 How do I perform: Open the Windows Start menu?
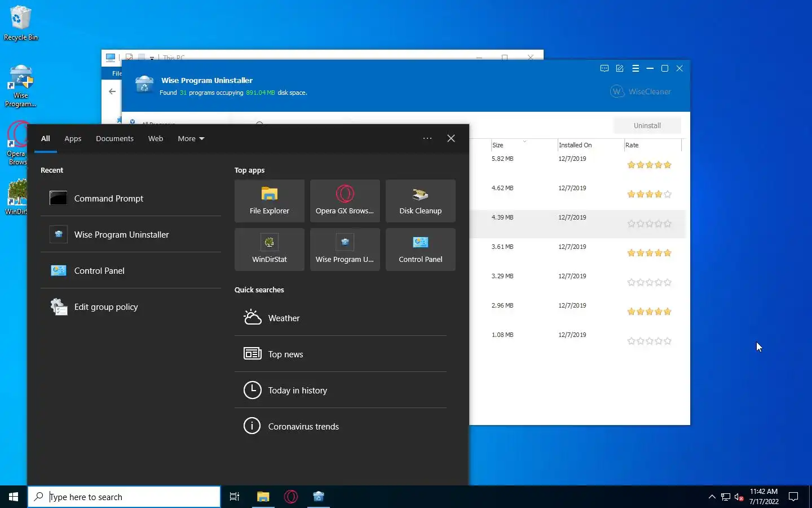pyautogui.click(x=14, y=497)
